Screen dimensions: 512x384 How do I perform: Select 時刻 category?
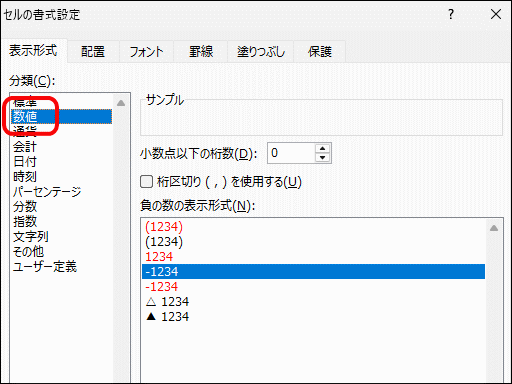(61, 177)
